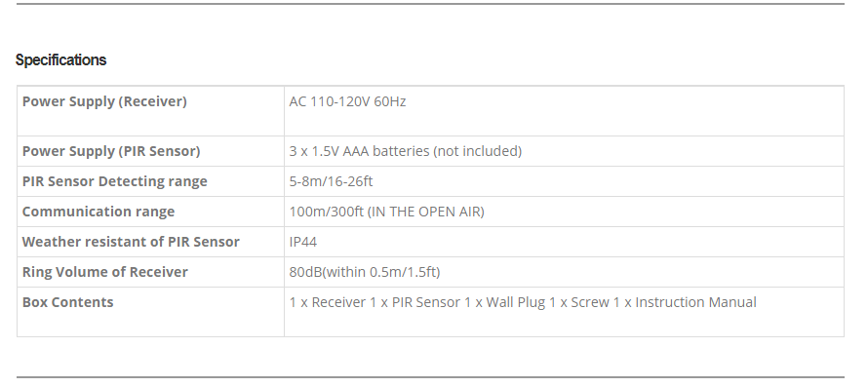Click the 80dB volume value
868x387 pixels.
click(x=364, y=272)
